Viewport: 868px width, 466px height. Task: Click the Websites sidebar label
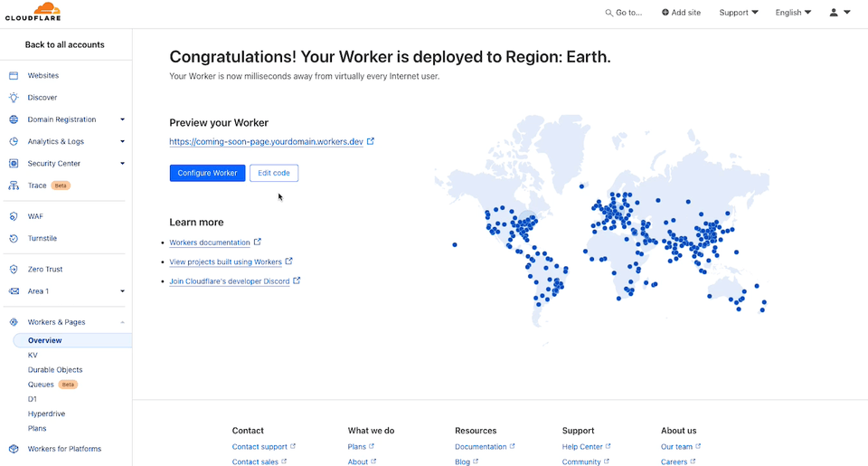coord(43,75)
